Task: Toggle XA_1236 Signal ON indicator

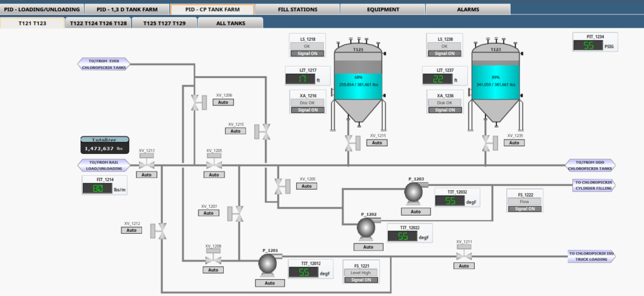Action: point(444,110)
